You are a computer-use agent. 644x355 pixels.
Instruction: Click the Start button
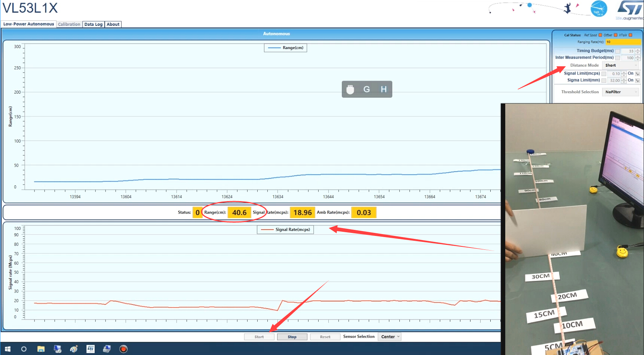coord(259,337)
